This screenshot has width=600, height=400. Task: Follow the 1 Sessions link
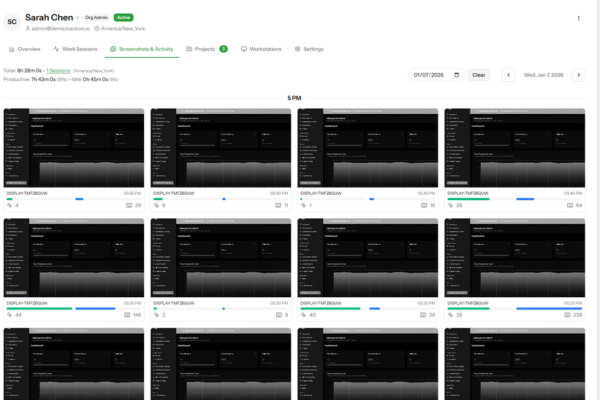pyautogui.click(x=58, y=71)
